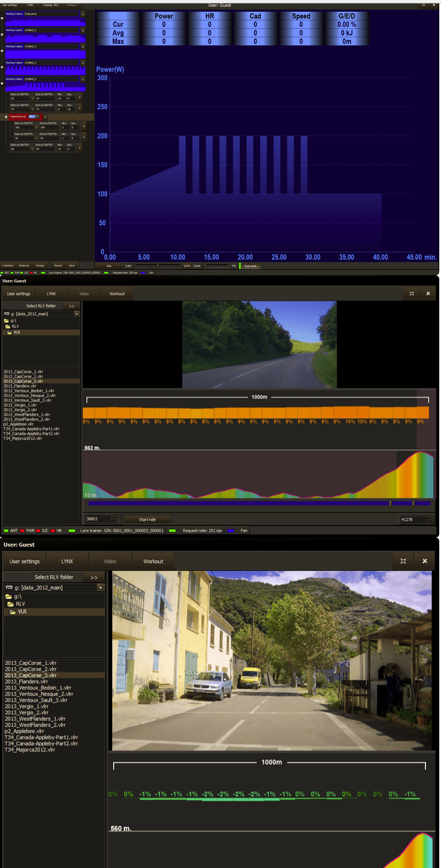Image resolution: width=441 pixels, height=868 pixels.
Task: Select the g:\ root folder, middle window
Action: 10,320
